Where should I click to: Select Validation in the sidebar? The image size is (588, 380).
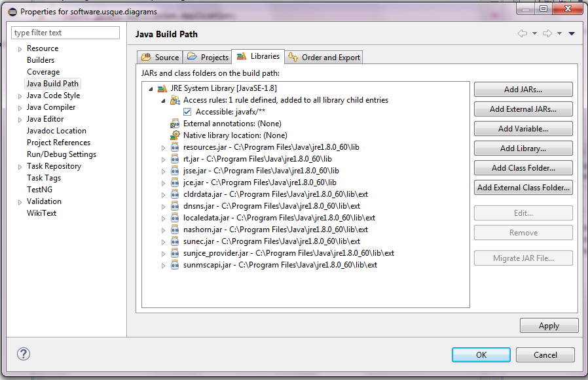coord(44,201)
